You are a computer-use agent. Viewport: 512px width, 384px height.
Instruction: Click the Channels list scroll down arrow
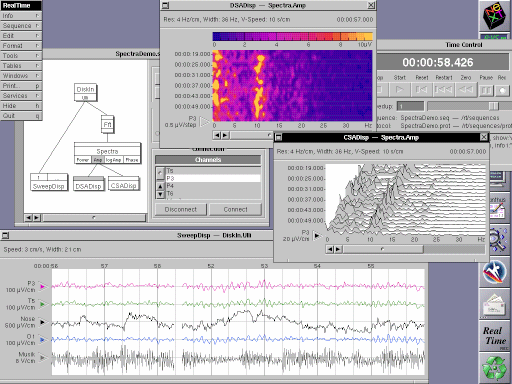pos(160,194)
